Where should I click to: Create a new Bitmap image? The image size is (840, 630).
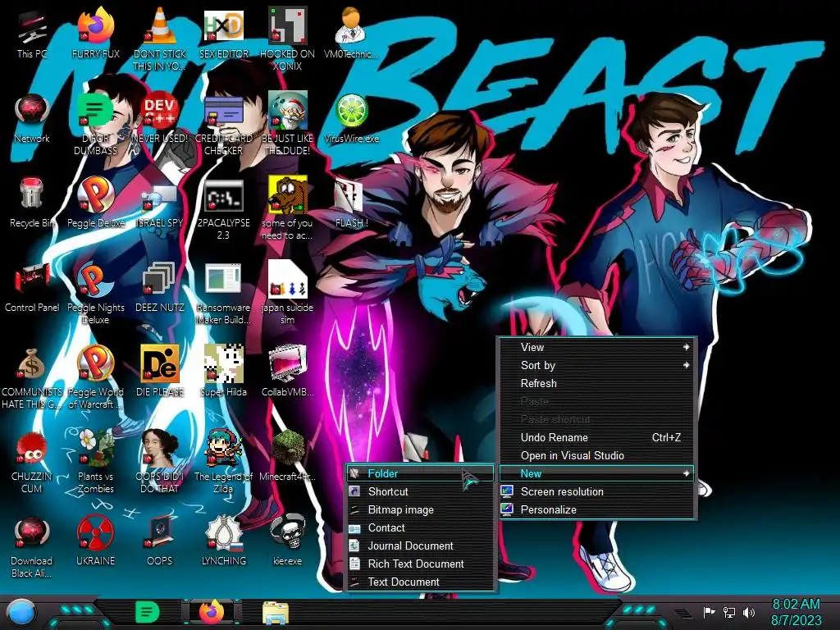(420, 510)
